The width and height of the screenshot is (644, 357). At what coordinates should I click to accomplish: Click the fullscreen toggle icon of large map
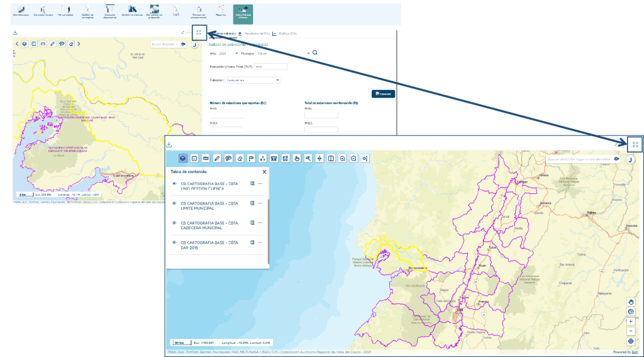tap(635, 144)
